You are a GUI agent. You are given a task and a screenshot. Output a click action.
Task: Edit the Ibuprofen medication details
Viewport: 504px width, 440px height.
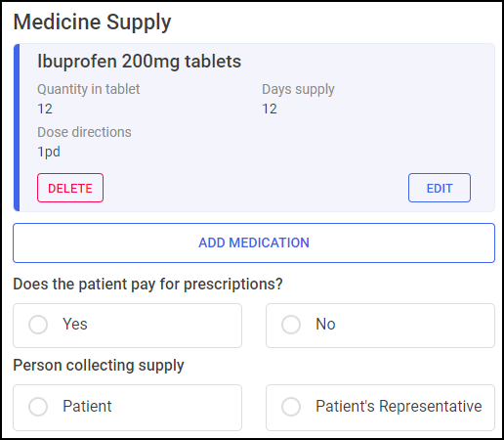click(x=440, y=188)
